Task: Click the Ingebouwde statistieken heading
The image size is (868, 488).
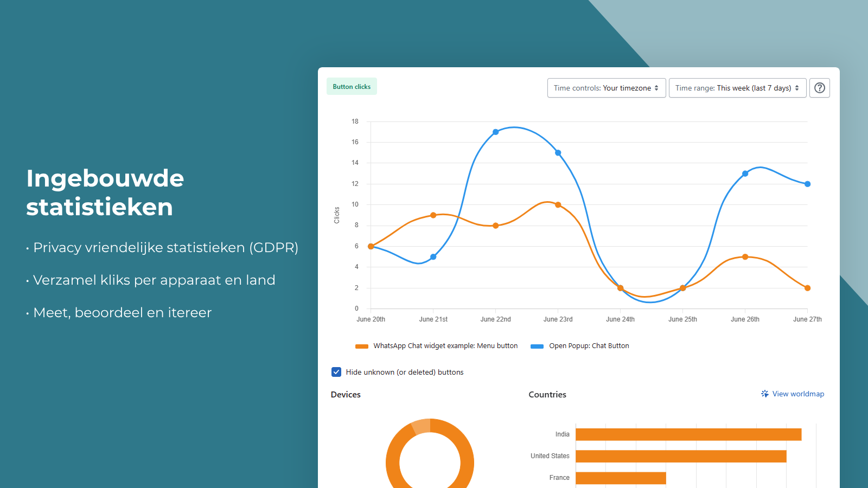Action: coord(105,192)
